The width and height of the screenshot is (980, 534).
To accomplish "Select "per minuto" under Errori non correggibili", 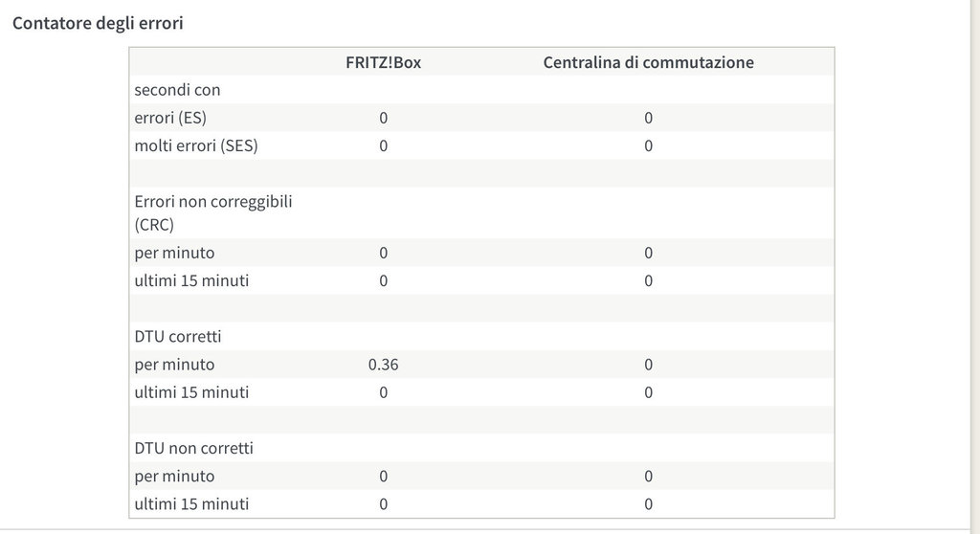I will pos(174,253).
